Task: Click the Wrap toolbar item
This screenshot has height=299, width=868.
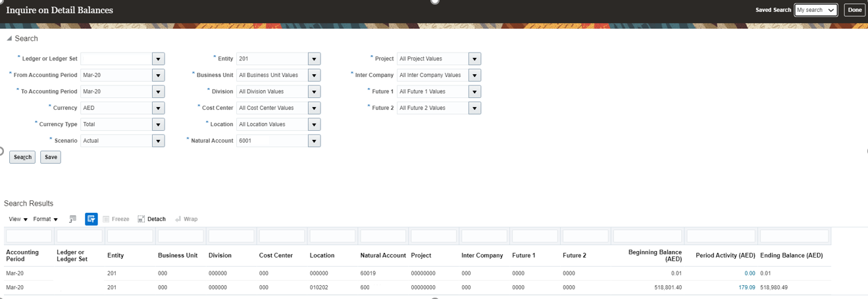Action: click(x=186, y=219)
